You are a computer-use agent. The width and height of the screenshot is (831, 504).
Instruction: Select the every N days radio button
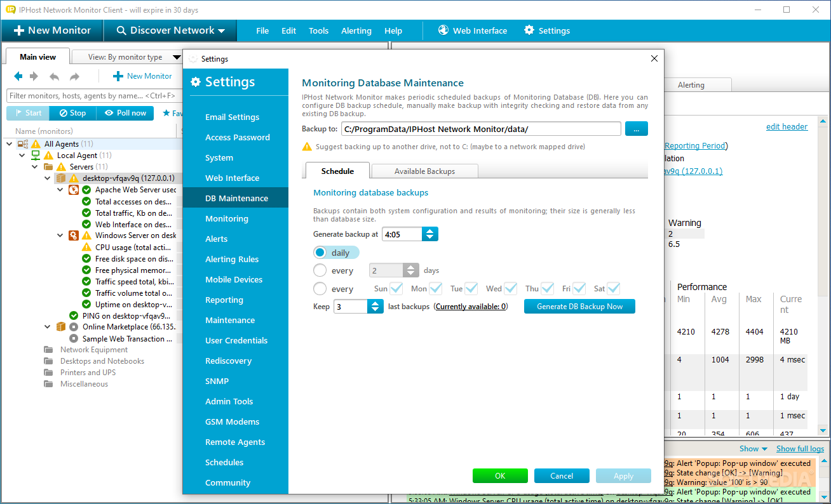point(320,270)
